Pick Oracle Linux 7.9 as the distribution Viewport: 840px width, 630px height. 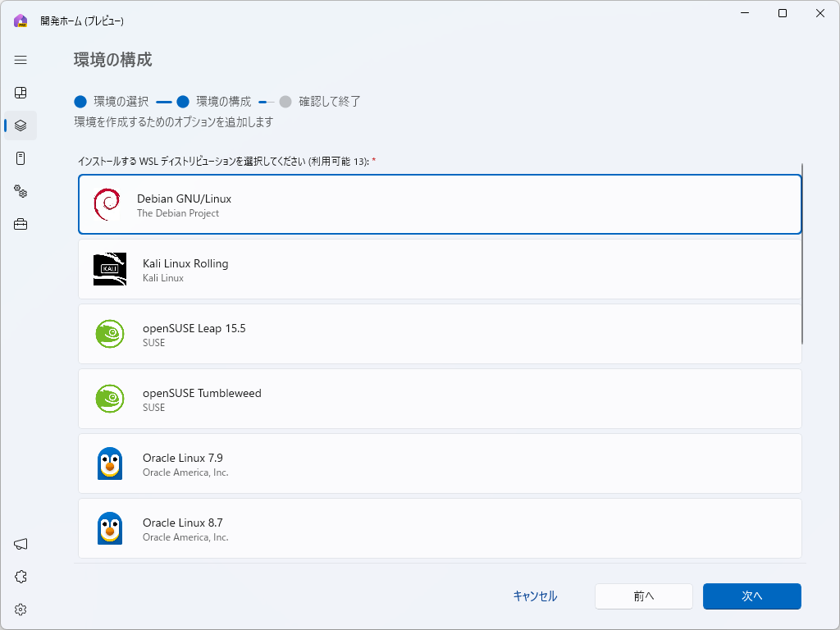click(x=440, y=463)
